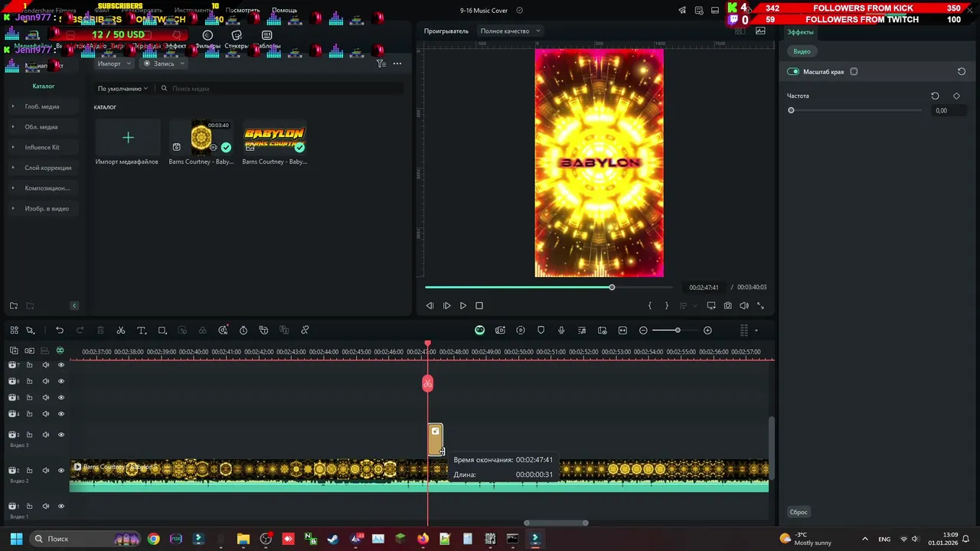Click the zoom-to-fit timeline icon
The image size is (980, 551).
click(x=622, y=331)
